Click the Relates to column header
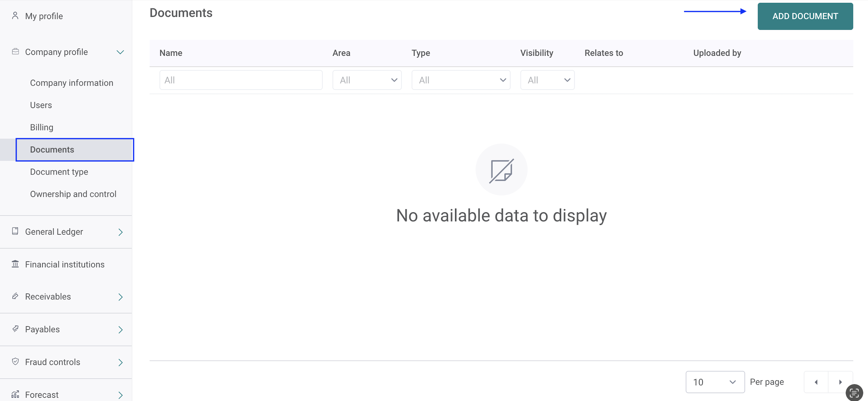The height and width of the screenshot is (401, 868). pos(604,53)
